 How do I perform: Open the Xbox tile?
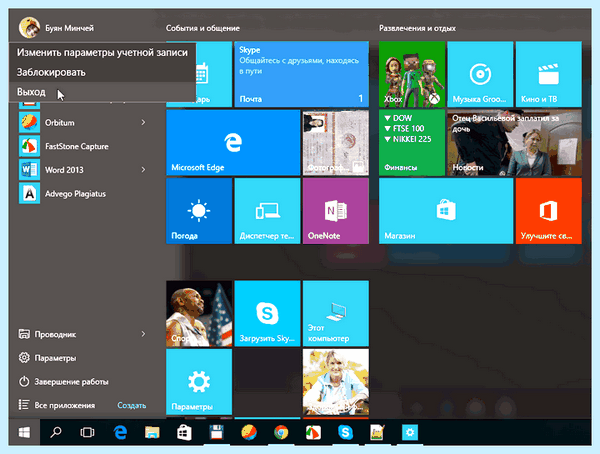click(x=412, y=74)
